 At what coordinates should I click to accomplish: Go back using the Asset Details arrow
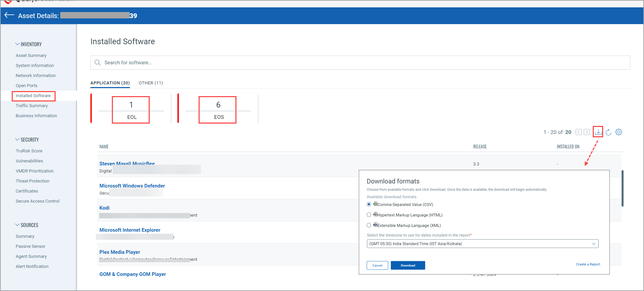pos(9,15)
